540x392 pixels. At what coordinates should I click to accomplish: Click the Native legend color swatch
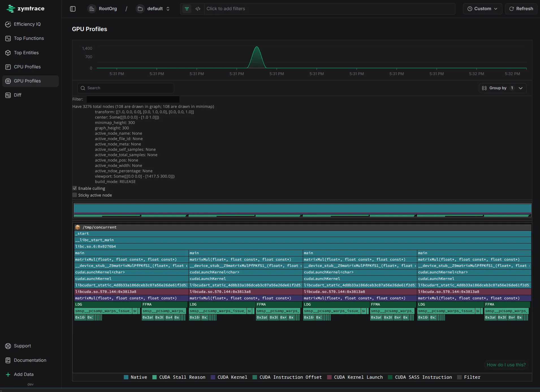click(x=126, y=377)
